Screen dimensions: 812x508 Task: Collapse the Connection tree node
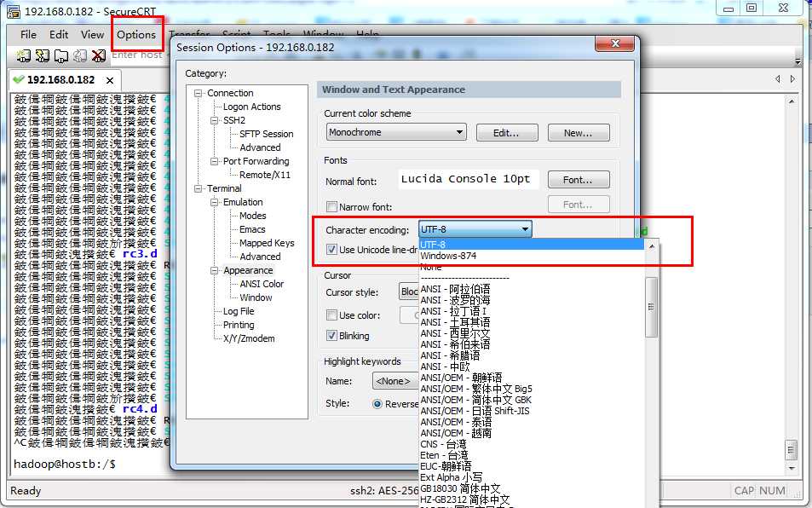198,93
